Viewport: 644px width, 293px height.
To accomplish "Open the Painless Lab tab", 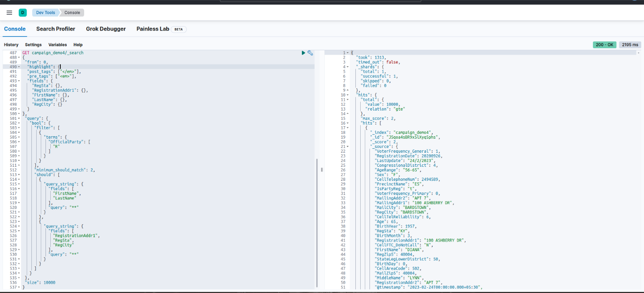I will 153,29.
